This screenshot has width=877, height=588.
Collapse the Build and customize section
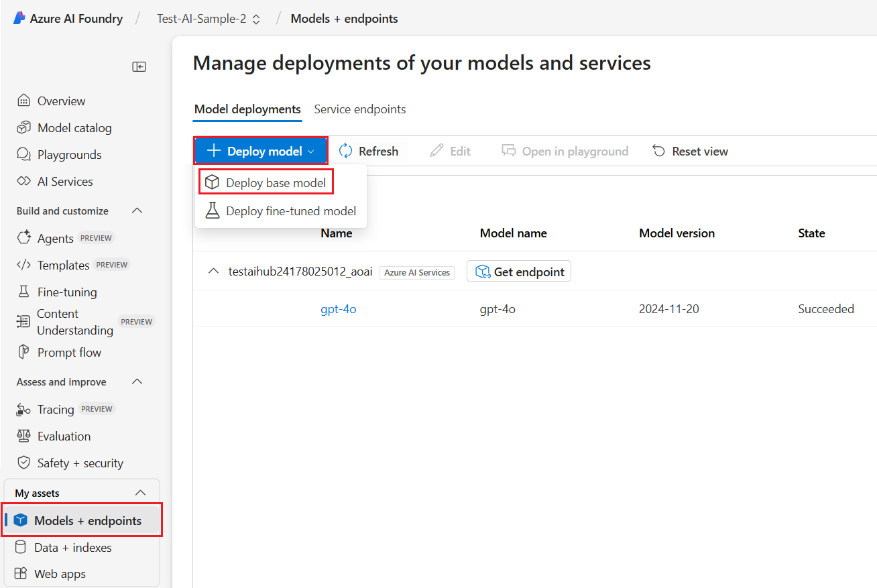137,211
